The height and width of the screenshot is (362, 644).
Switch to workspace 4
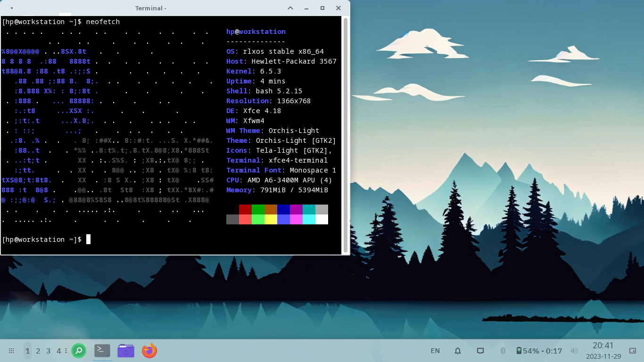coord(59,351)
